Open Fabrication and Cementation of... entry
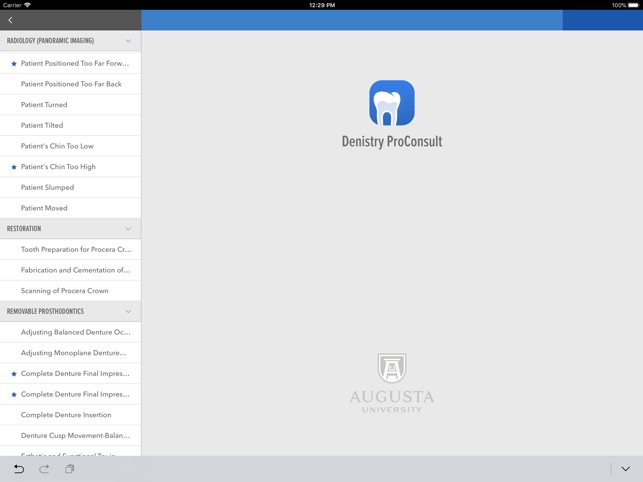643x482 pixels. point(71,270)
